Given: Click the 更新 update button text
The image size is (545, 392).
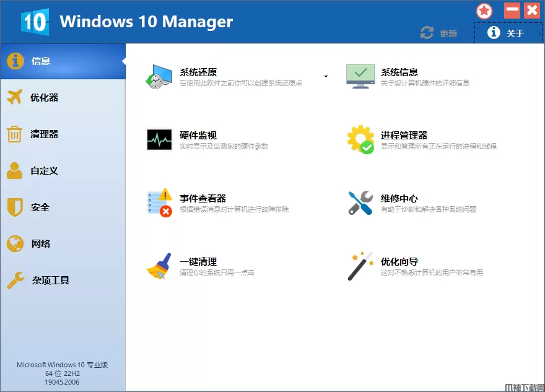Looking at the screenshot, I should point(448,33).
